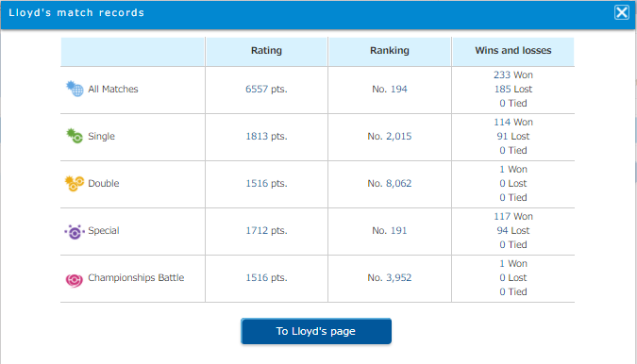This screenshot has height=364, width=637.
Task: Select the Single row label
Action: pyautogui.click(x=101, y=137)
